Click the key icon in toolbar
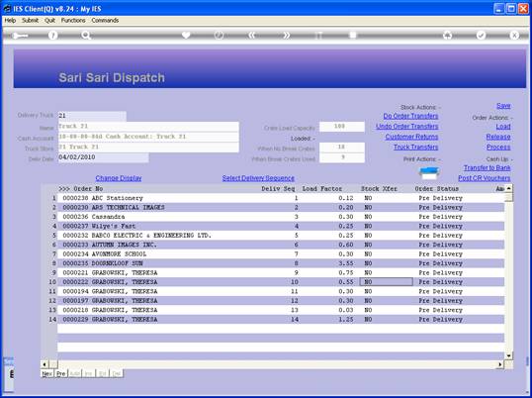 click(x=20, y=36)
